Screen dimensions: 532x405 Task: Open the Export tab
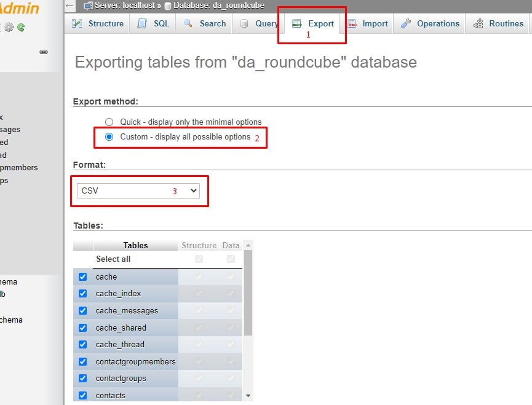312,24
